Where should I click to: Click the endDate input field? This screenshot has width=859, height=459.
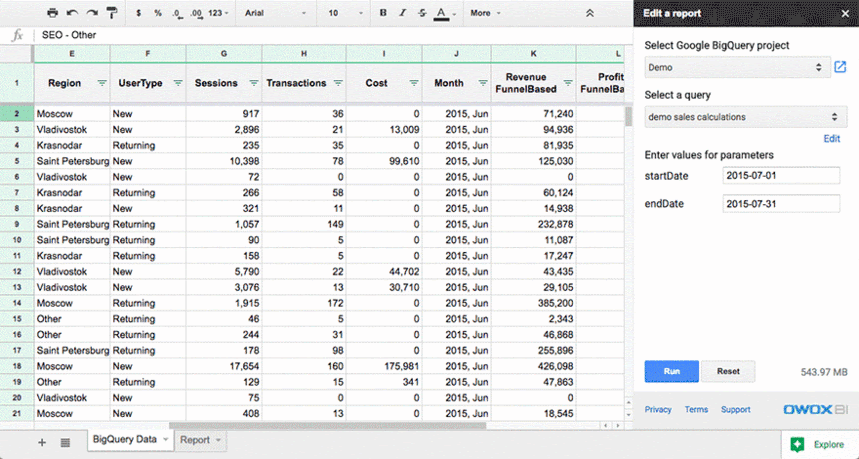pos(781,204)
